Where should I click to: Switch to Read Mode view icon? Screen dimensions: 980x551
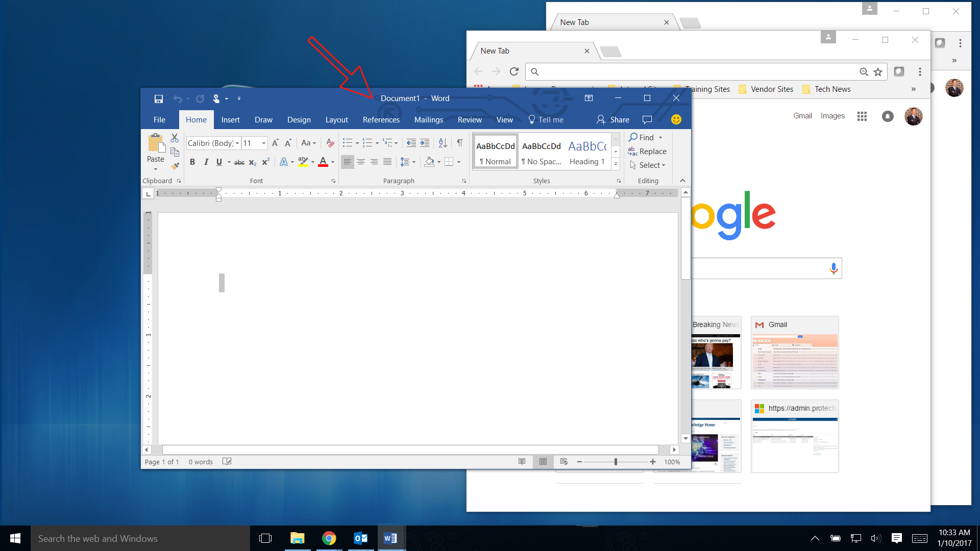pyautogui.click(x=522, y=462)
